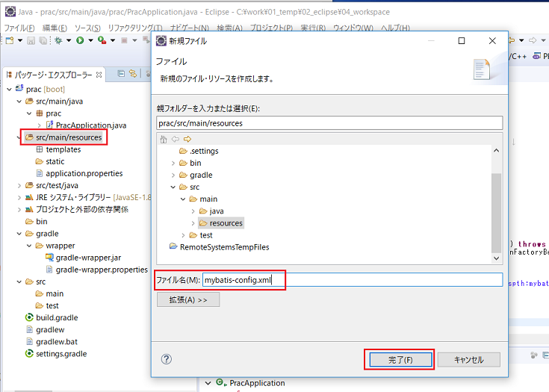The height and width of the screenshot is (392, 549).
Task: Collapse the main folder in dialog tree
Action: click(x=183, y=199)
